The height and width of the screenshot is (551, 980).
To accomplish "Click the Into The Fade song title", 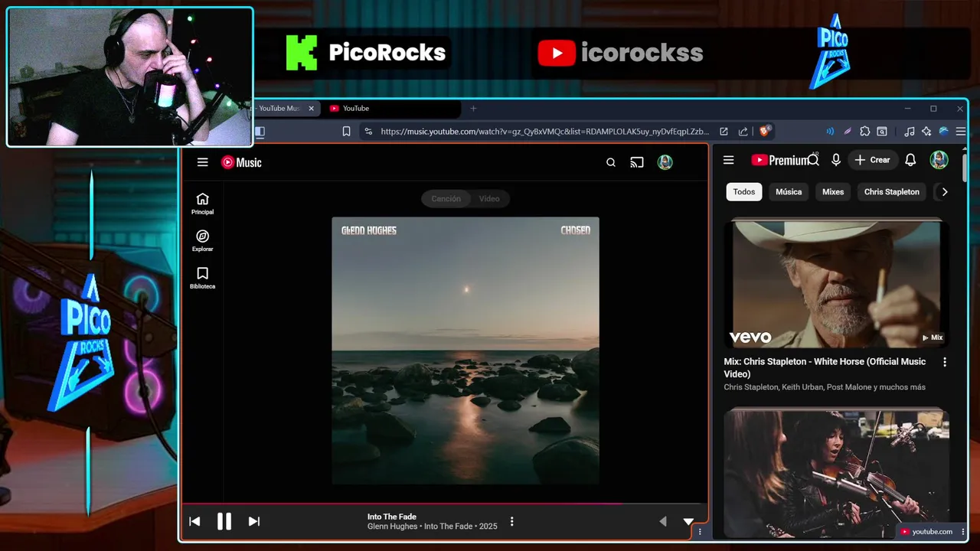I will point(392,517).
